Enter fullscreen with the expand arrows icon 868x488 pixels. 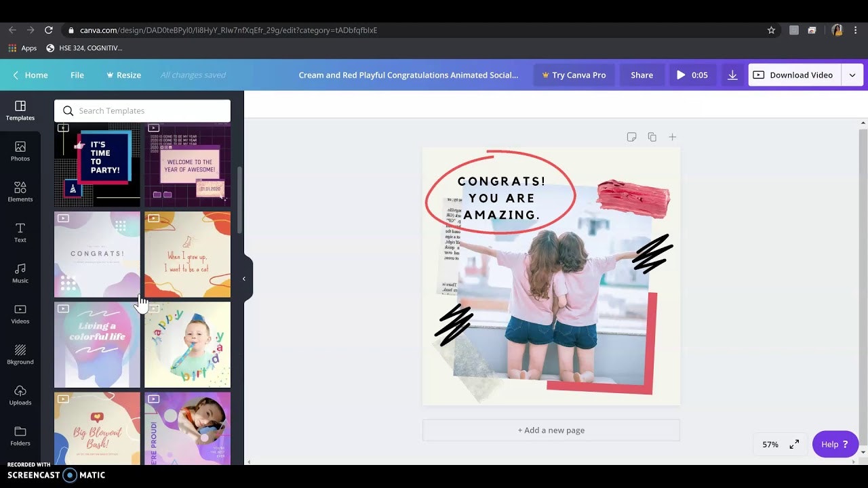click(794, 445)
